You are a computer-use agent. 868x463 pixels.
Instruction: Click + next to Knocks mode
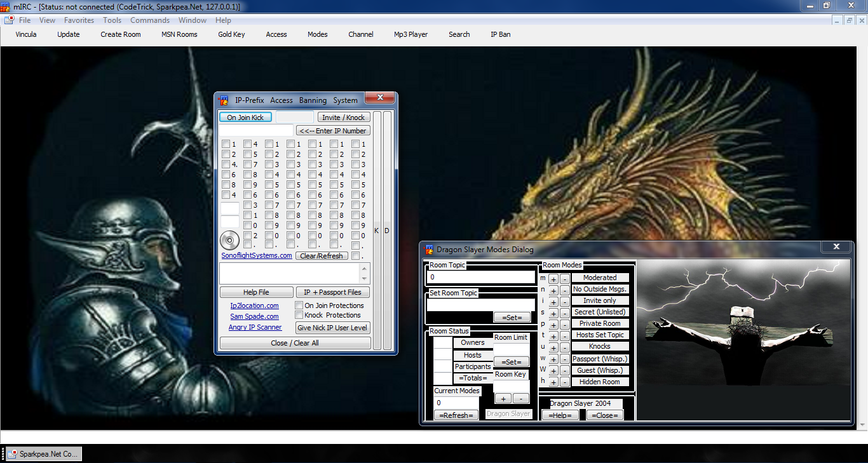point(553,347)
